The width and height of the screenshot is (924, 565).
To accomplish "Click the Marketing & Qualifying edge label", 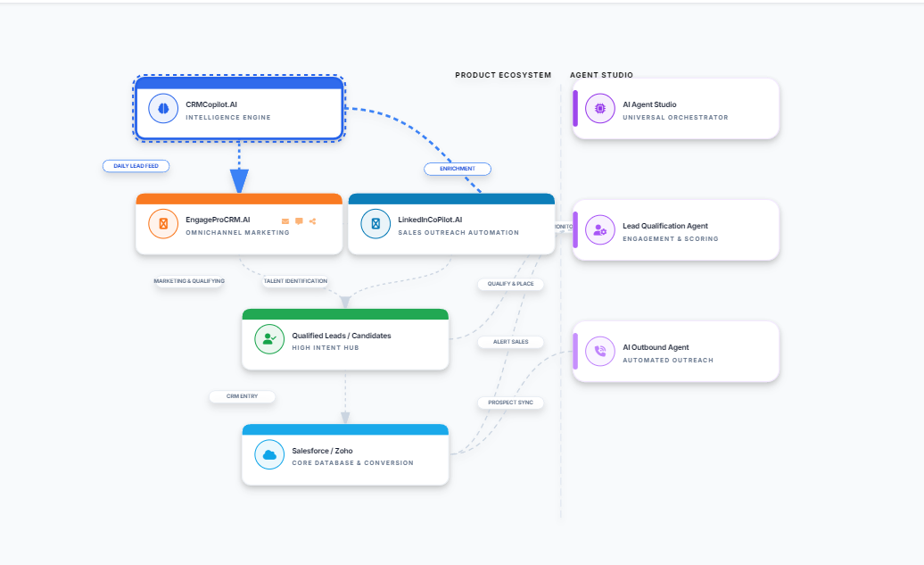I will tap(189, 281).
